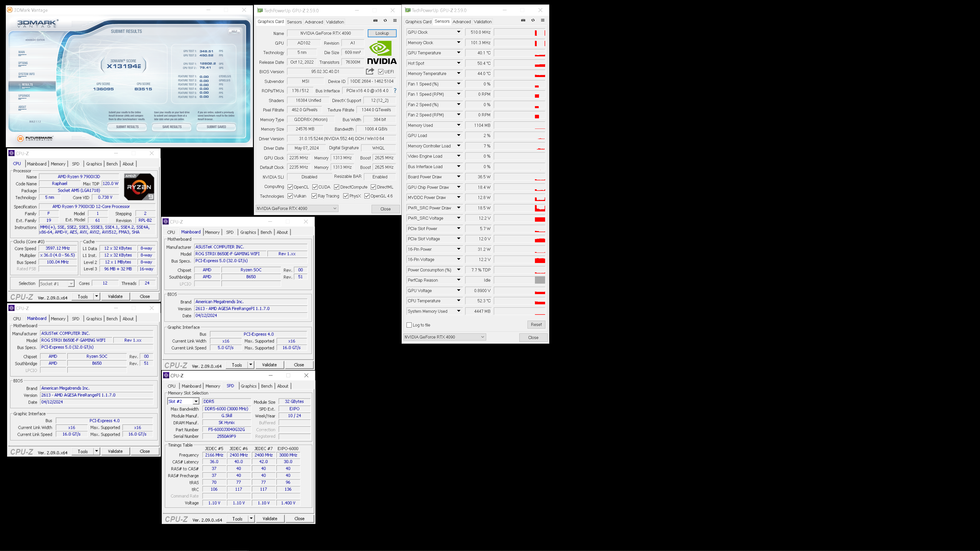Screen dimensions: 980x551
Task: Click Tools button in bottom-left CPU-Z Mainboard window
Action: pyautogui.click(x=82, y=451)
